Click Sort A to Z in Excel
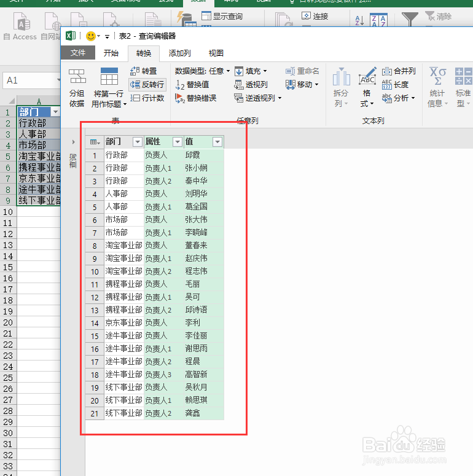 pos(359,20)
